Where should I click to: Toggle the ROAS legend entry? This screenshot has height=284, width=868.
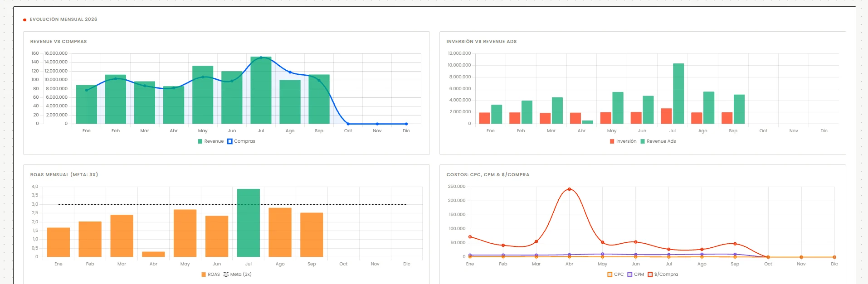pyautogui.click(x=210, y=274)
